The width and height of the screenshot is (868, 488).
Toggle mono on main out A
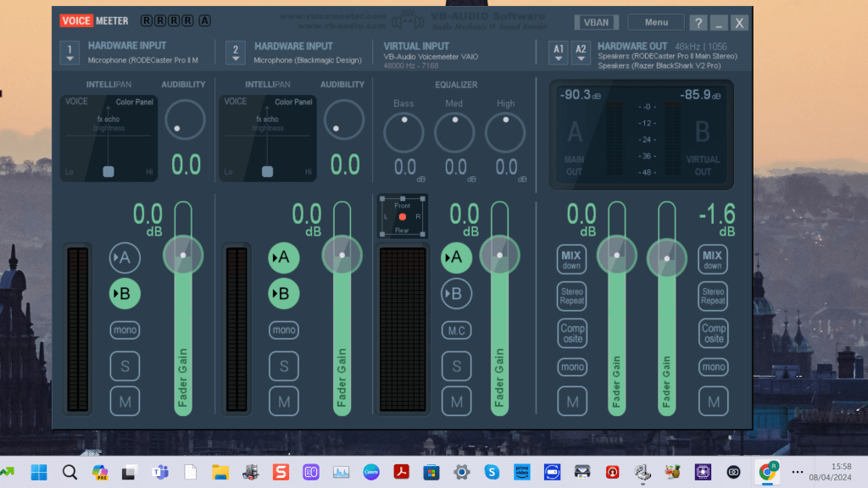coord(572,367)
